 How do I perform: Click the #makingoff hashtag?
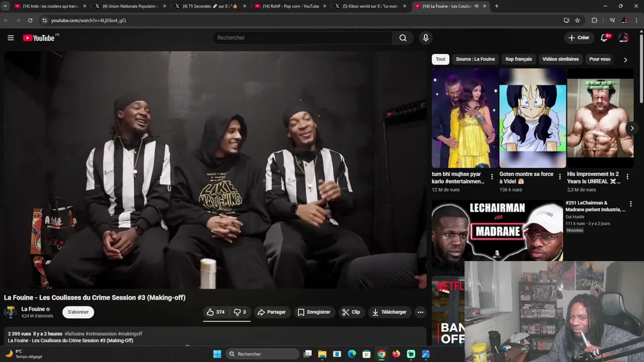click(x=130, y=334)
